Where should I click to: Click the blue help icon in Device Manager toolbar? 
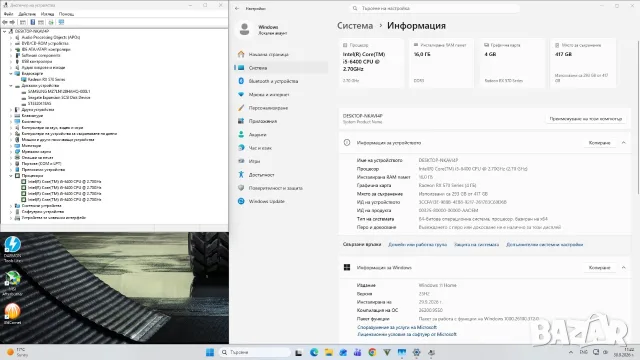click(33, 22)
